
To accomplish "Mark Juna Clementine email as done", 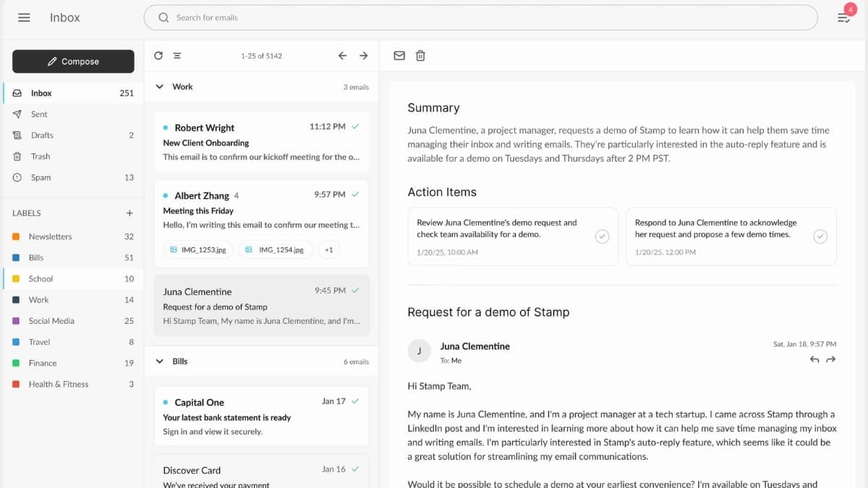I will (x=355, y=291).
